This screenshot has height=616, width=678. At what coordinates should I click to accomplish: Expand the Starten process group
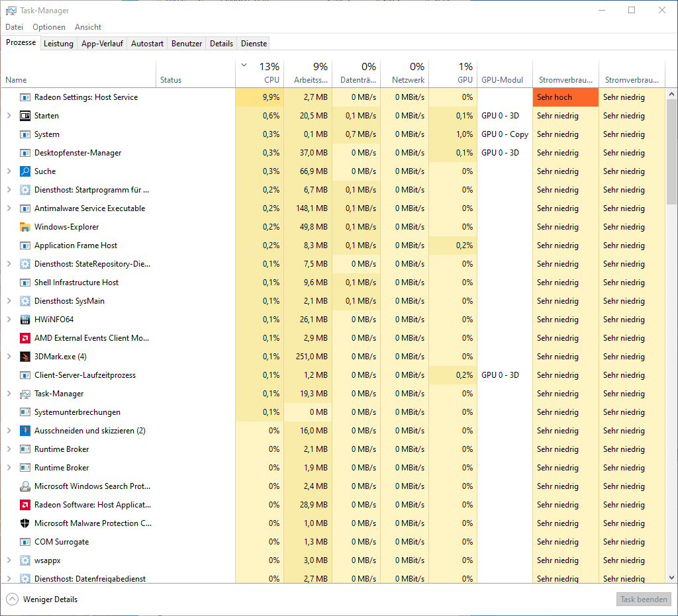tap(9, 116)
